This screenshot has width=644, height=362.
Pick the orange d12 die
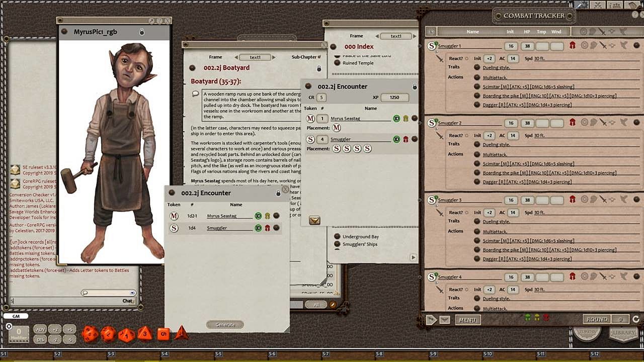[x=108, y=334]
